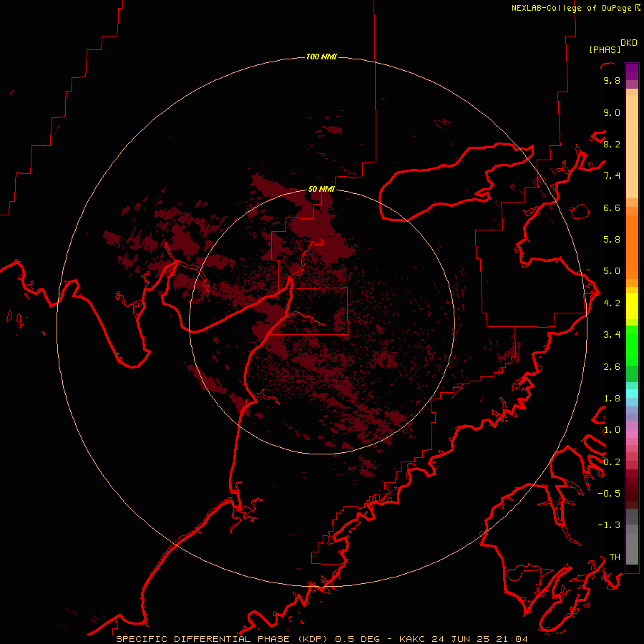Click the 2.6 scale value
644x644 pixels.
point(612,367)
